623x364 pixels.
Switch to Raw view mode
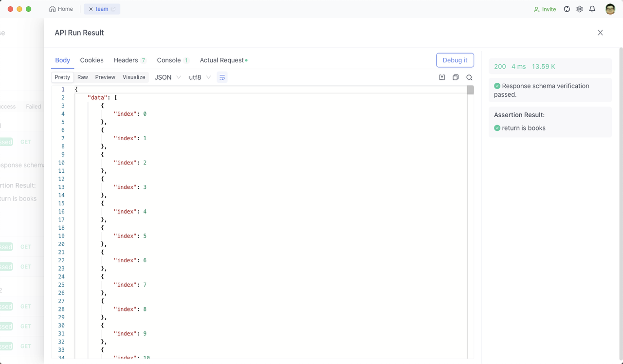coord(83,77)
